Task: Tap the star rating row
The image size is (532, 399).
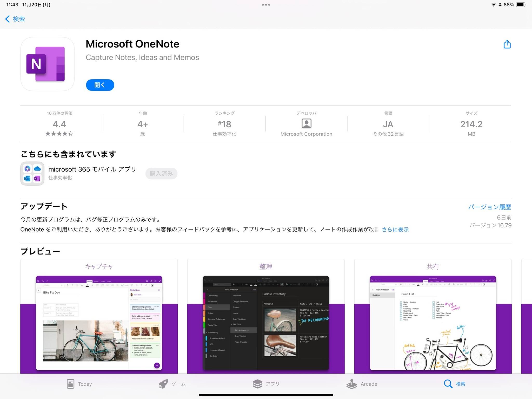Action: click(x=59, y=134)
